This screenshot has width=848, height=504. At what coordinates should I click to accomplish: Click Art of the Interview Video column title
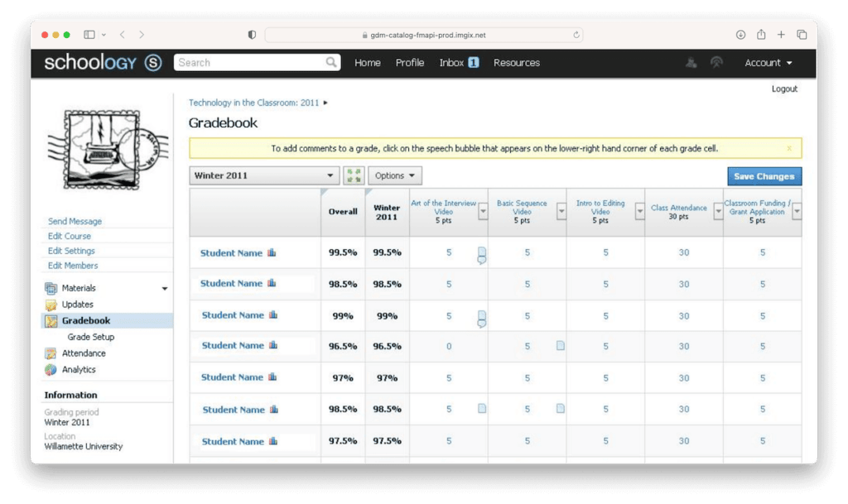(x=444, y=208)
